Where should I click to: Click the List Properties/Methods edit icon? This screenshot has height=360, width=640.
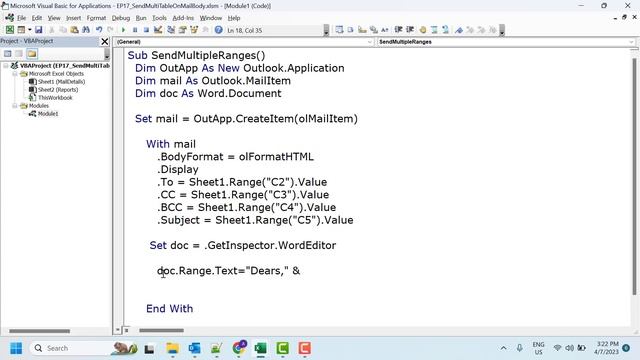(339, 30)
